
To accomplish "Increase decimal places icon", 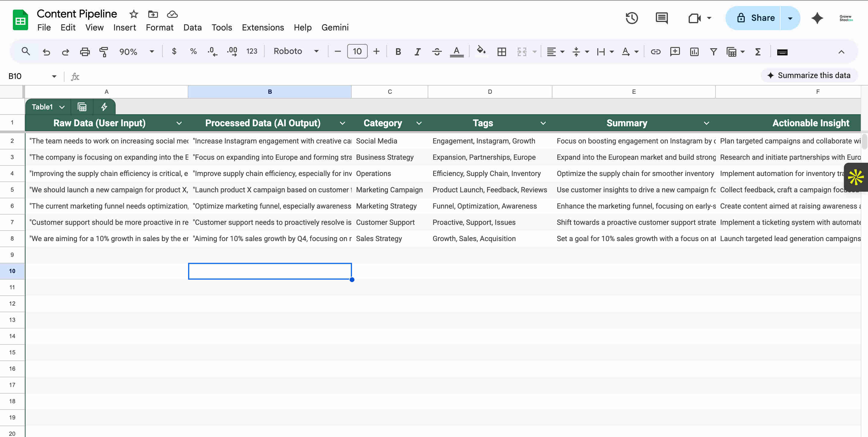I will tap(232, 51).
